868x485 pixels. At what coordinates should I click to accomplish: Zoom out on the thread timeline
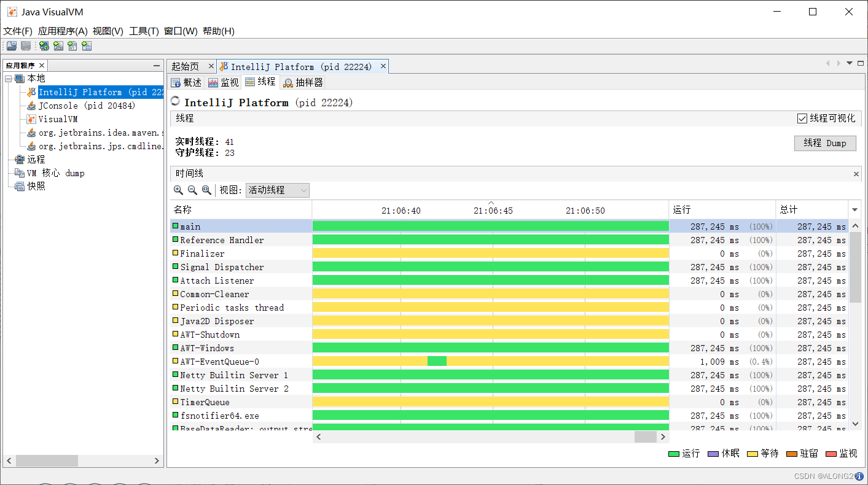192,190
